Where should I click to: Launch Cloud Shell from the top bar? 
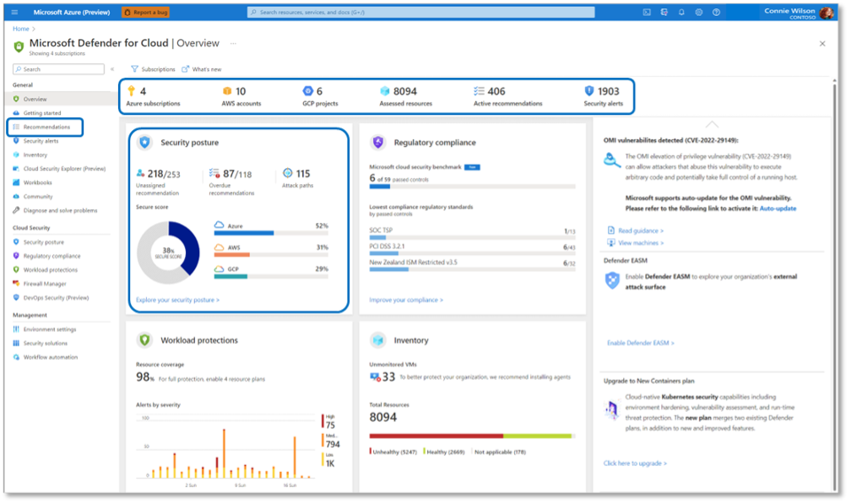[x=647, y=12]
